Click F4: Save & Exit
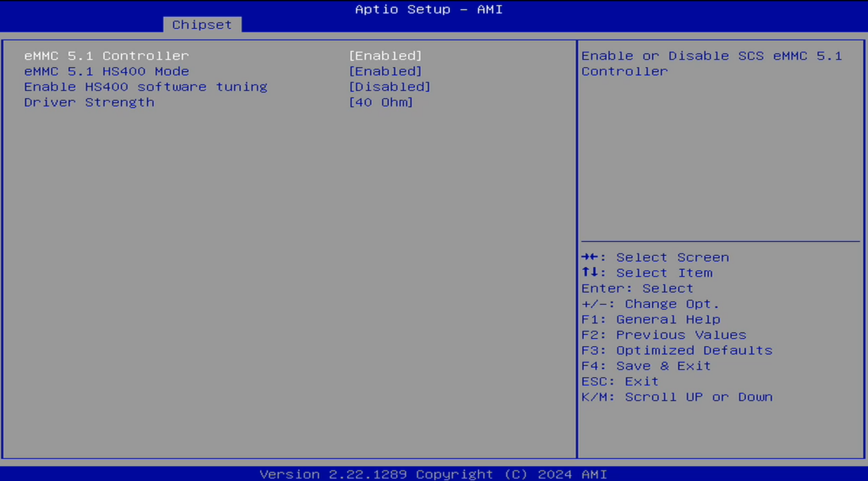Image resolution: width=868 pixels, height=481 pixels. [646, 366]
